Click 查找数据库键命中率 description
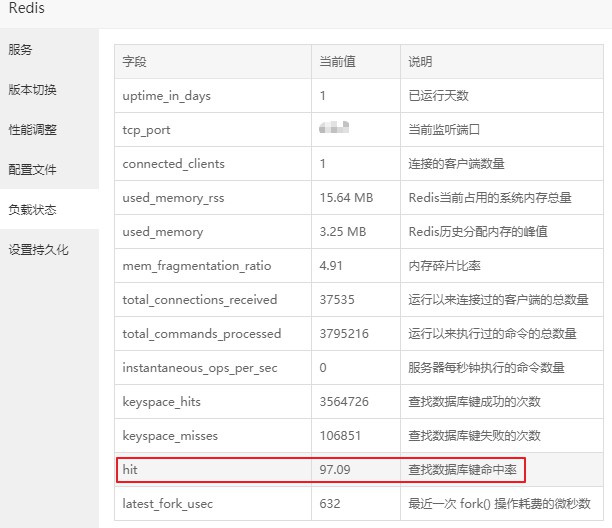The height and width of the screenshot is (528, 612). 463,469
